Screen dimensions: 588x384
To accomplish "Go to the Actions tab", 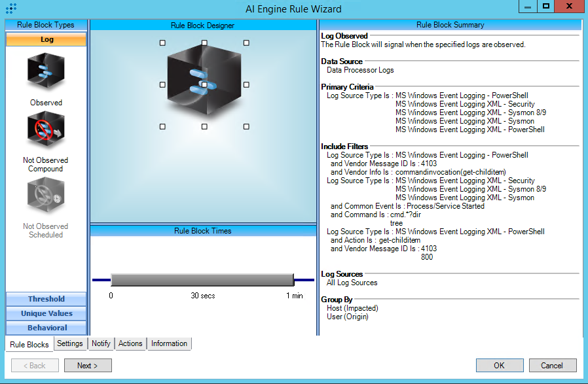I will 130,343.
